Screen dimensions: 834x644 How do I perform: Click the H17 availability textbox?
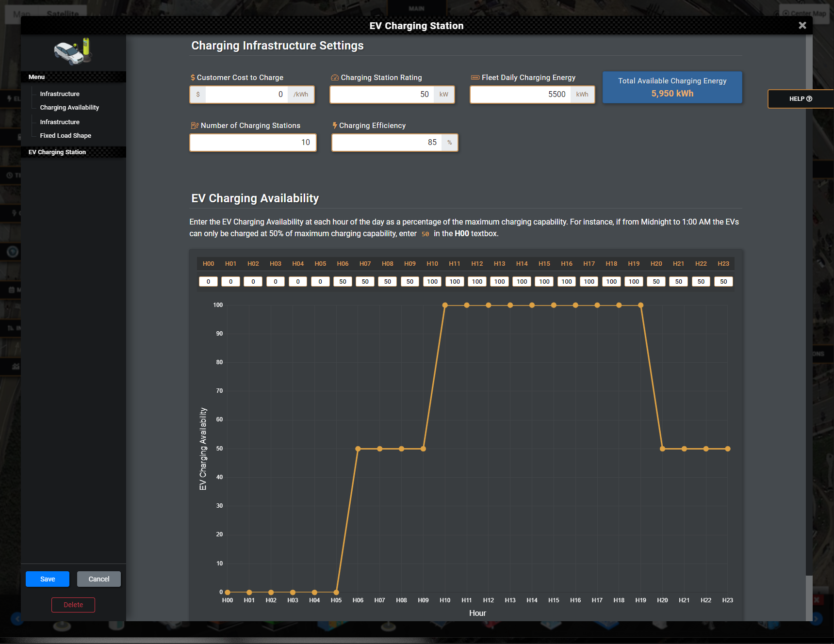tap(589, 282)
